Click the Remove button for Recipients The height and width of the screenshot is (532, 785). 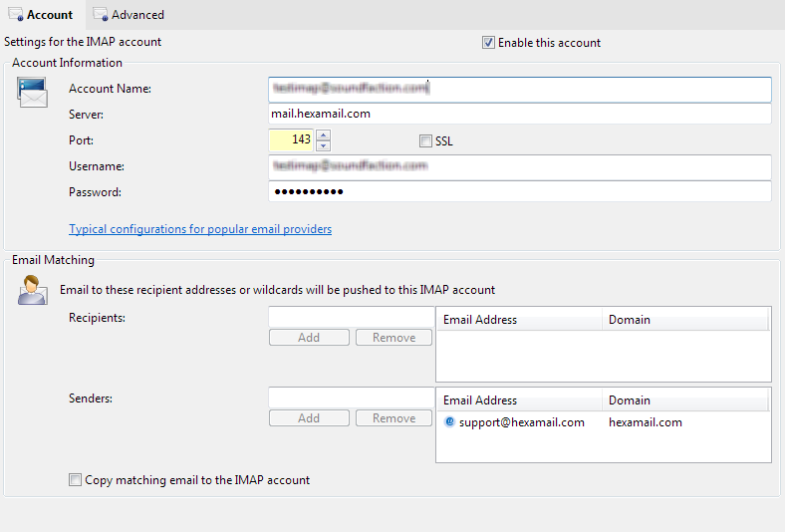393,338
